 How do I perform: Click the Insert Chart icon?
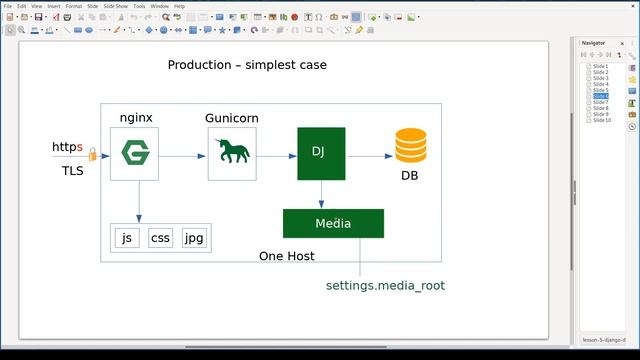[x=283, y=17]
